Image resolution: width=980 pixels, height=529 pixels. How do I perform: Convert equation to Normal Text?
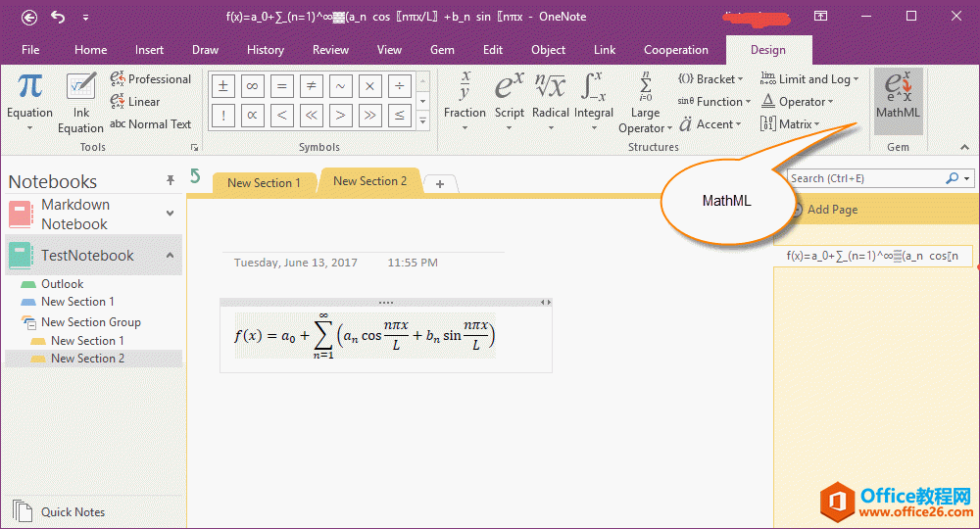click(x=151, y=123)
